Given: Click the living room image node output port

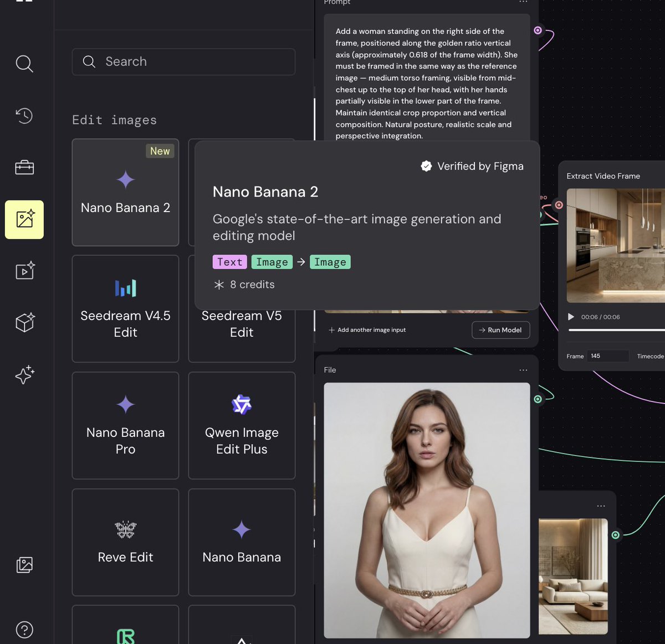Looking at the screenshot, I should coord(616,535).
